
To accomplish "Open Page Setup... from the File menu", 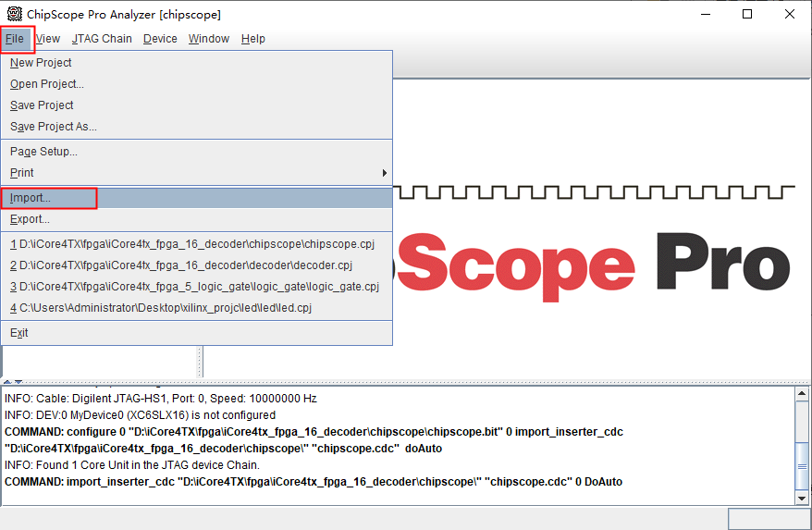I will (43, 152).
